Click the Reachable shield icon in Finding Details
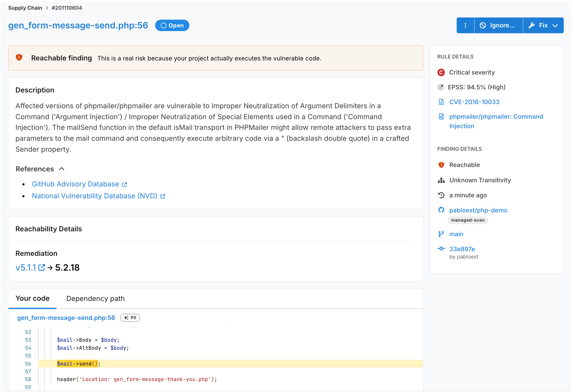The width and height of the screenshot is (572, 392). (x=441, y=165)
